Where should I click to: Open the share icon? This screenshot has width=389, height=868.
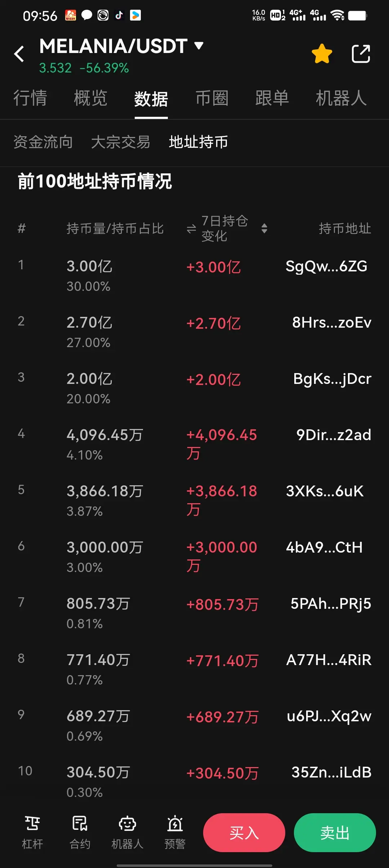[361, 54]
